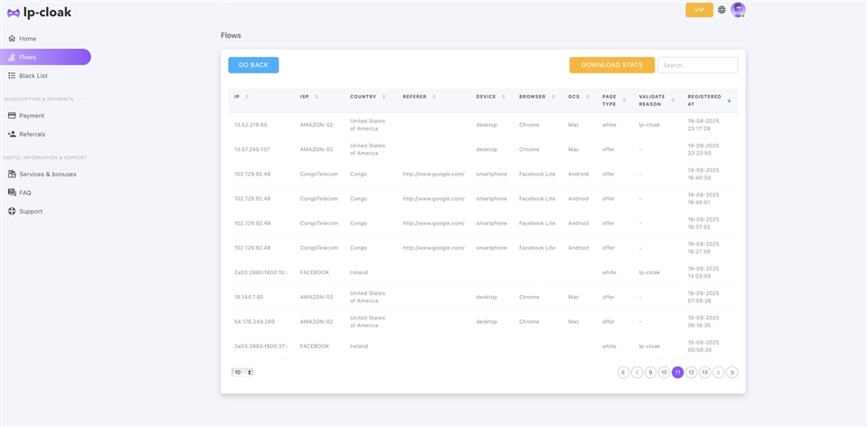868x427 pixels.
Task: Open the language globe icon
Action: 722,10
